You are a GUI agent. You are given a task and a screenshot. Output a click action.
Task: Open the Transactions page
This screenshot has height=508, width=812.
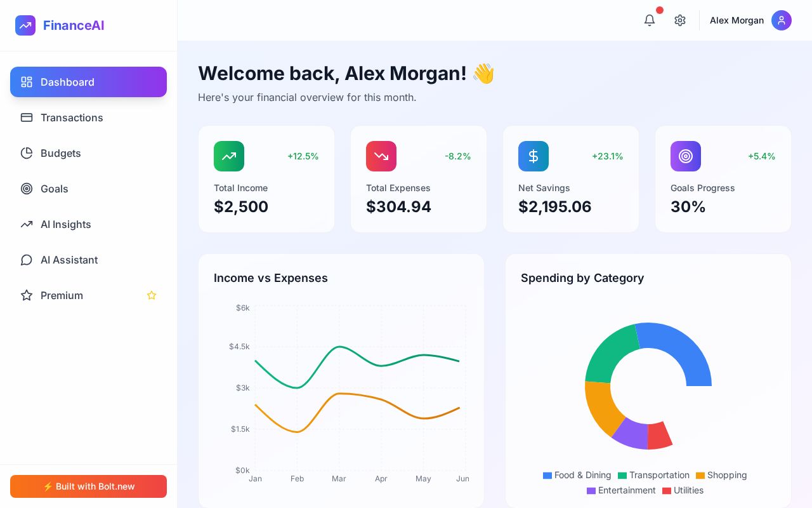[88, 117]
